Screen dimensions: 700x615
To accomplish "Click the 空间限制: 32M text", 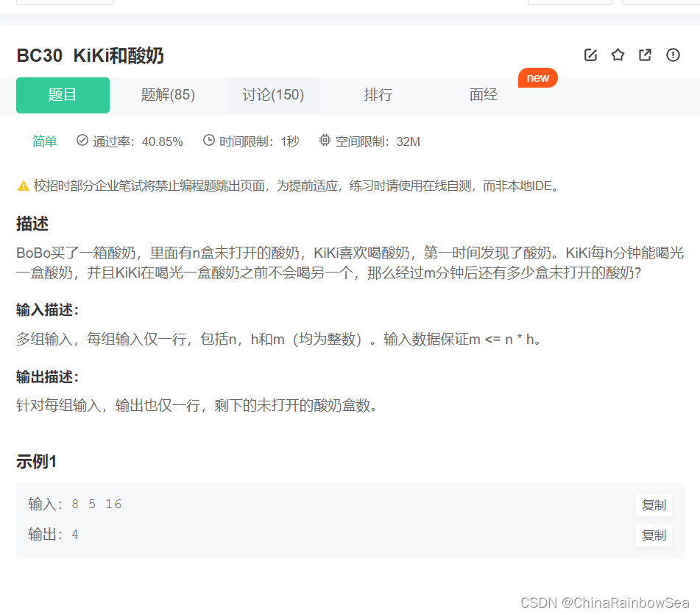I will point(378,141).
